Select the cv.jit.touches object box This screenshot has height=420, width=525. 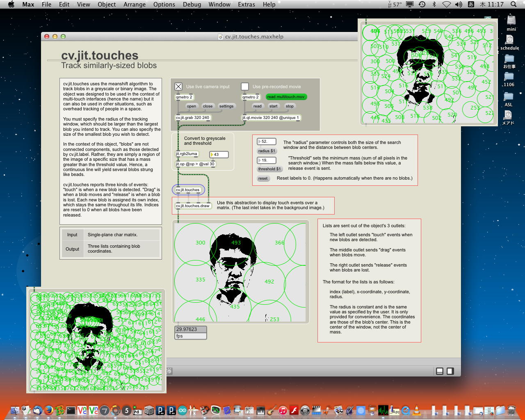pos(188,190)
